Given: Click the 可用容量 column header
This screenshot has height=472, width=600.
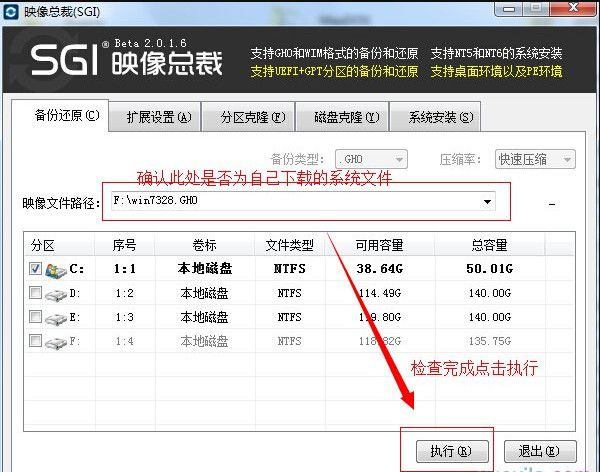Looking at the screenshot, I should click(380, 245).
